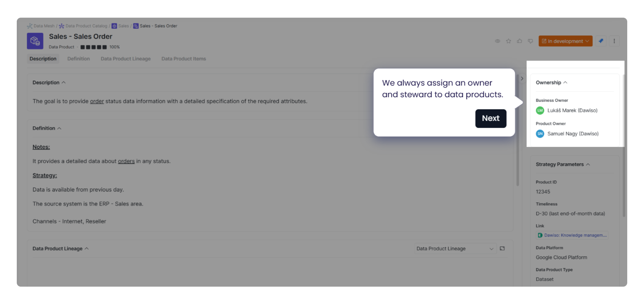Click the Dawiso icon beside the knowledge link
Screen dimensions: 644x304
coord(540,235)
